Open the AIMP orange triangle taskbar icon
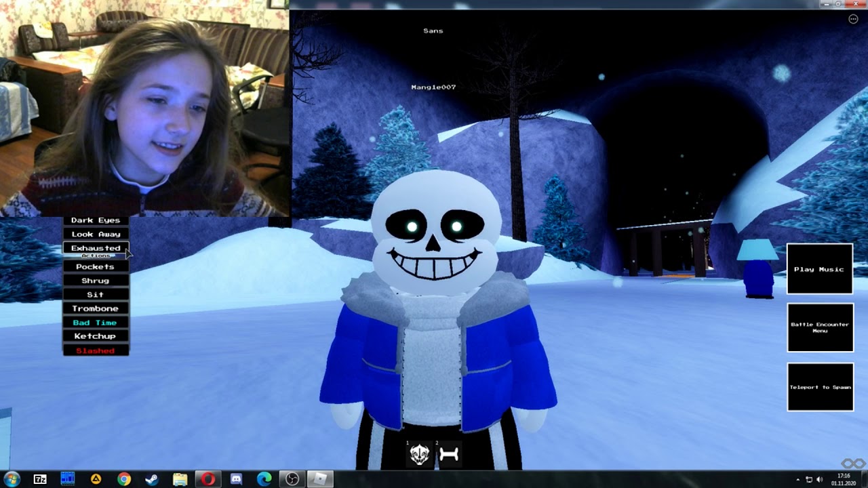The width and height of the screenshot is (868, 488). (96, 479)
